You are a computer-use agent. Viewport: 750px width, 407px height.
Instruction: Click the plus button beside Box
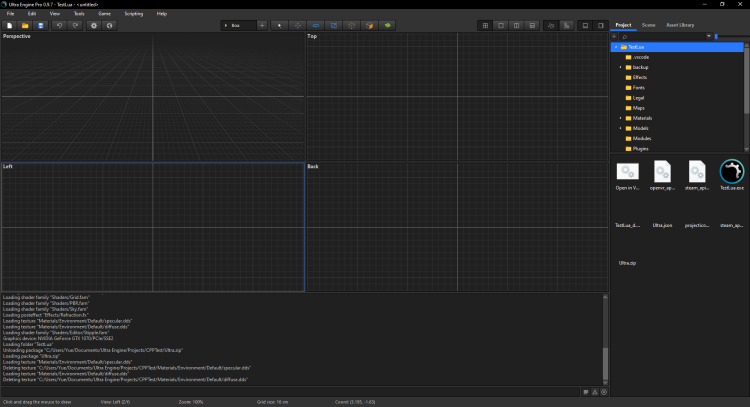coord(262,25)
